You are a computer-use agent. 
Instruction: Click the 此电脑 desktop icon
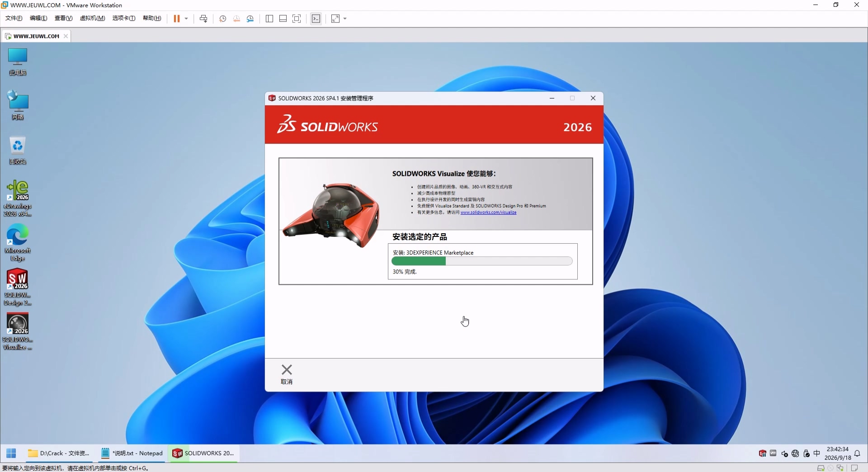point(18,62)
